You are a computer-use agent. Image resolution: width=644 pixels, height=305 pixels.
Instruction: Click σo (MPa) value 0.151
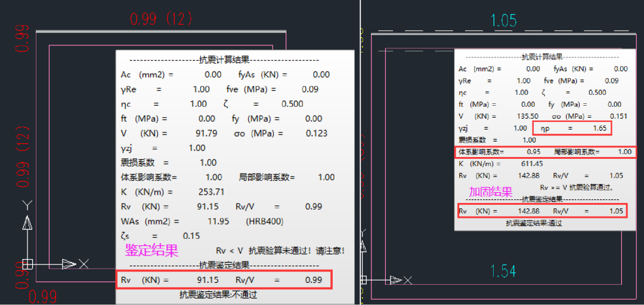coord(618,116)
